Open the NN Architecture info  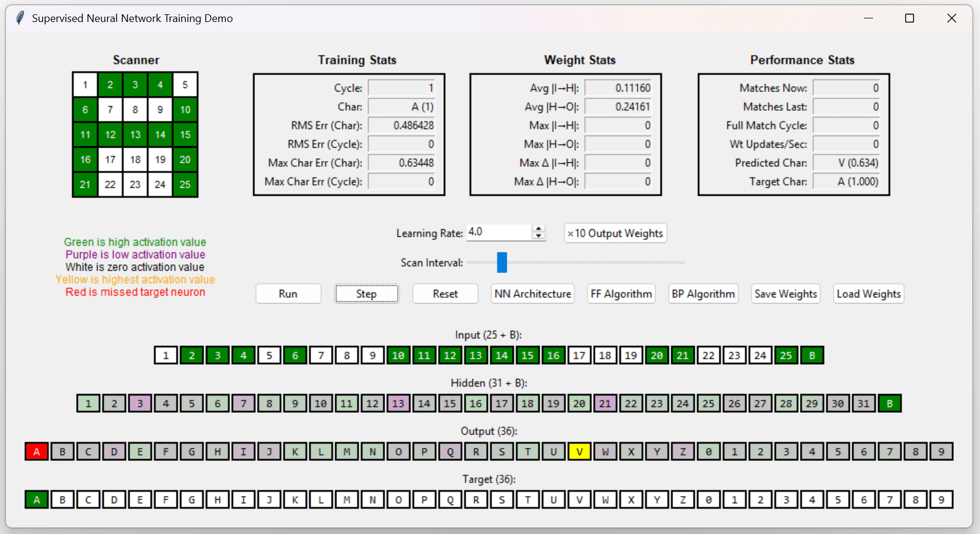(x=532, y=294)
